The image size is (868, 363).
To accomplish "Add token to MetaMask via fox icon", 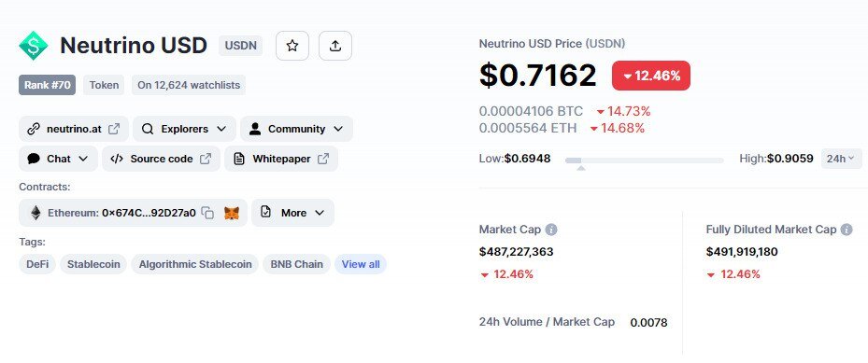I will [x=232, y=213].
